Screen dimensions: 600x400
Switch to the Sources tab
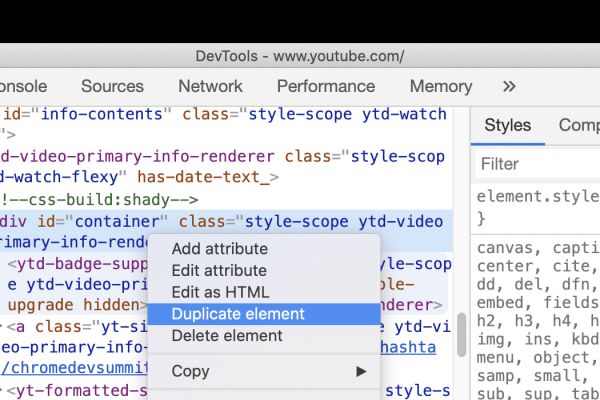pos(113,86)
